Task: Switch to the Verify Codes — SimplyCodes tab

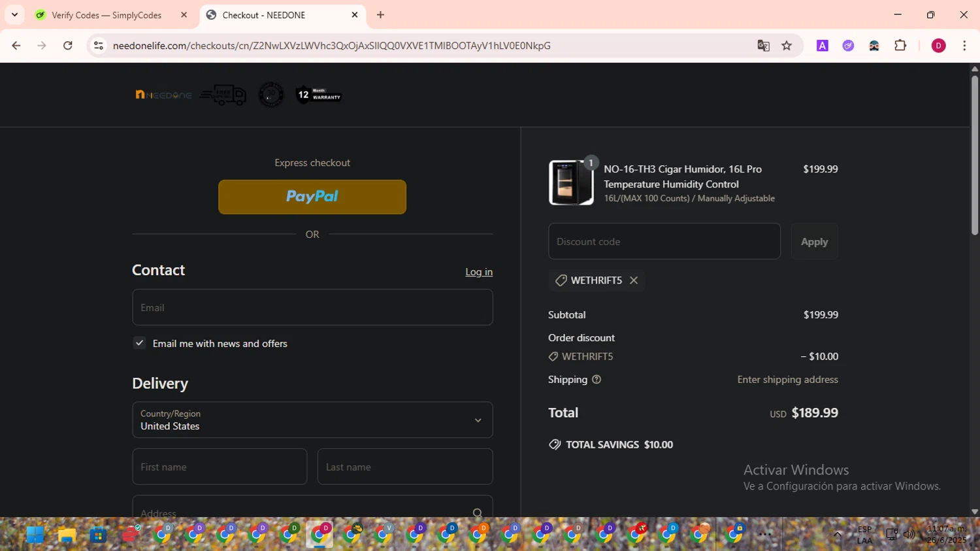Action: (106, 15)
